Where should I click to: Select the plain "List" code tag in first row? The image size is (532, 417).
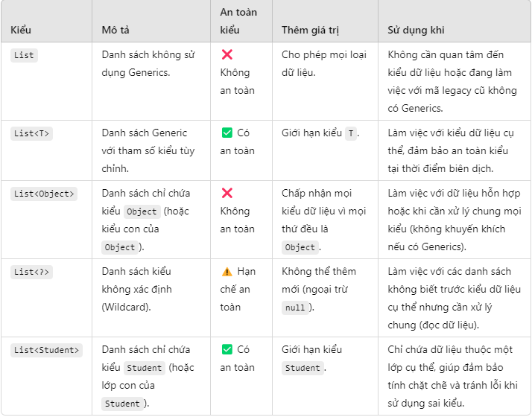click(25, 55)
